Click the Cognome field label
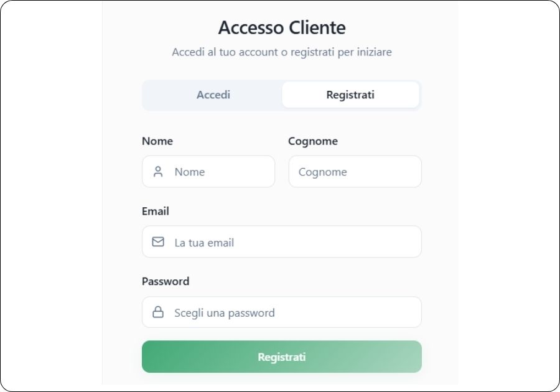Screen dimensions: 560x392 (x=314, y=141)
